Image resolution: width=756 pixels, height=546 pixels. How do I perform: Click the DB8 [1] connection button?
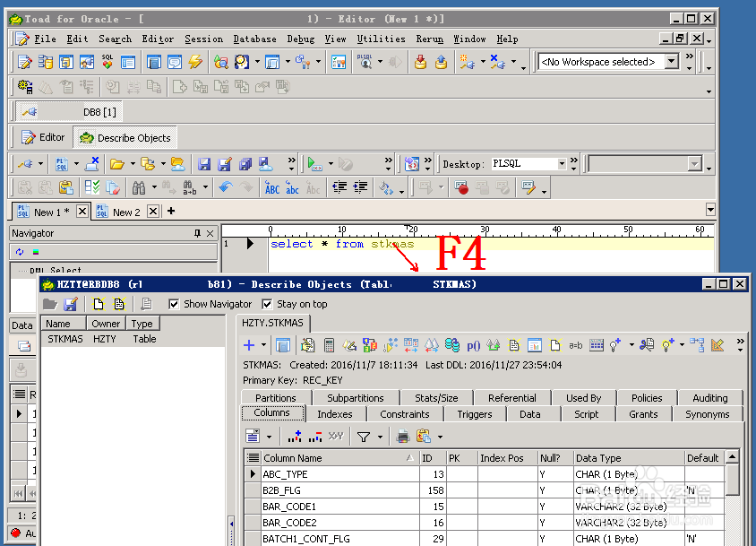click(x=69, y=112)
